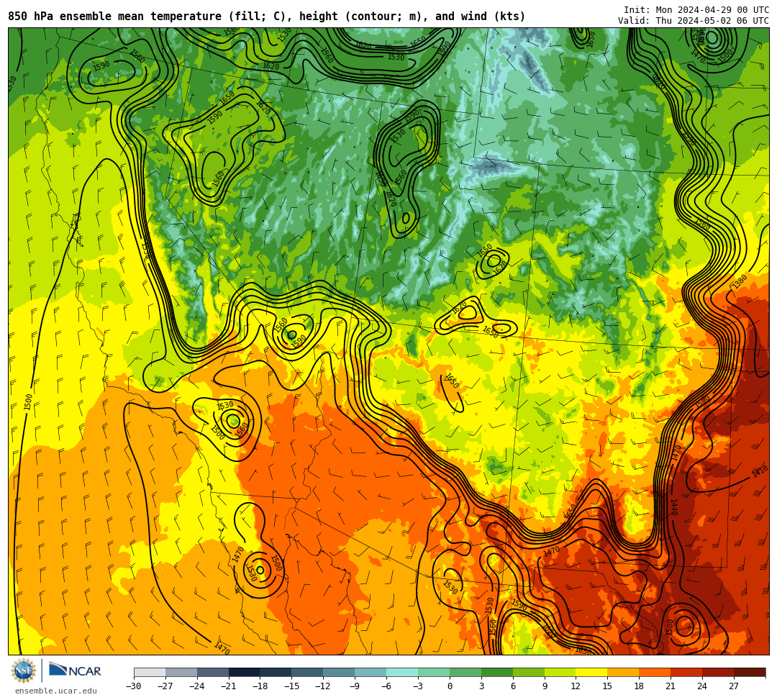Click the 24 colorbar tick label

pyautogui.click(x=702, y=686)
